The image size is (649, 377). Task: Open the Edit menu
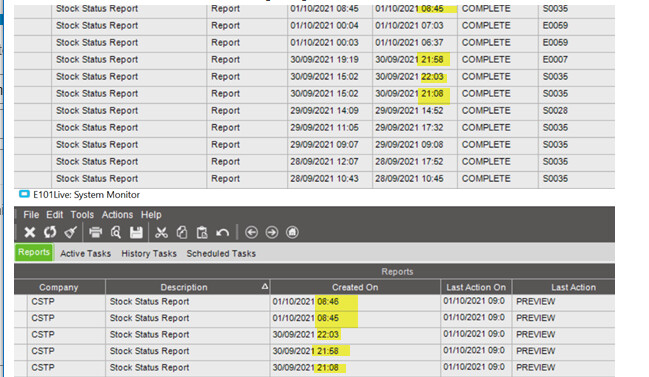[55, 215]
